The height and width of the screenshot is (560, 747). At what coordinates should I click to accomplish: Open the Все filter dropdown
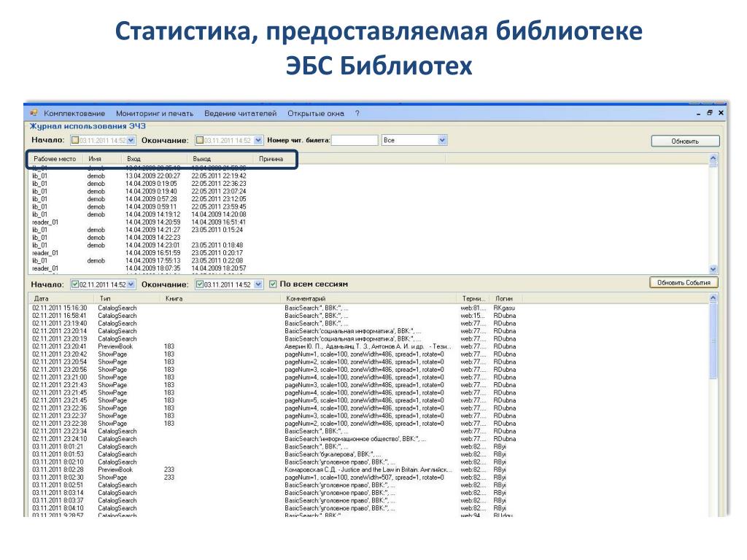pos(442,141)
